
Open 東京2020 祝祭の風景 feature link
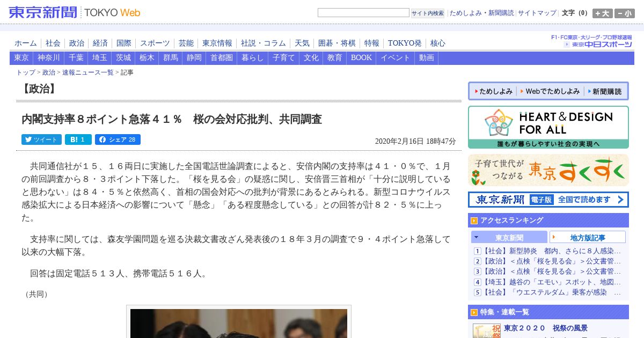(x=546, y=328)
